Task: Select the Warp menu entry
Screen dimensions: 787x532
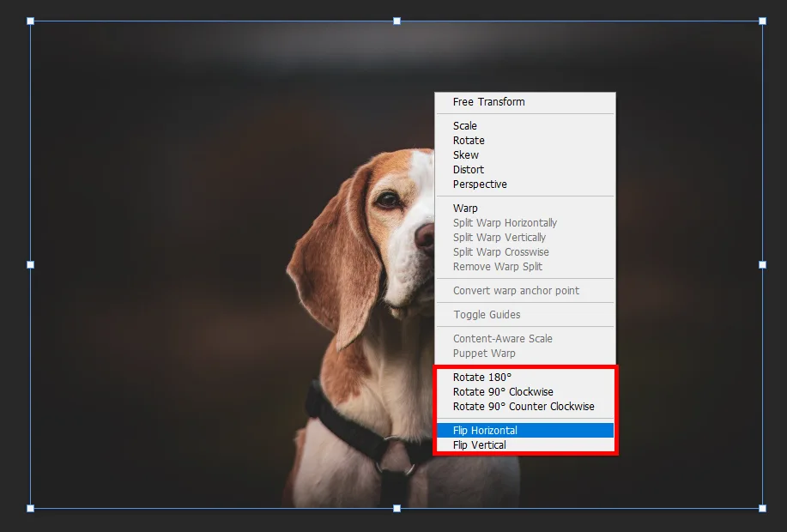Action: (525, 209)
